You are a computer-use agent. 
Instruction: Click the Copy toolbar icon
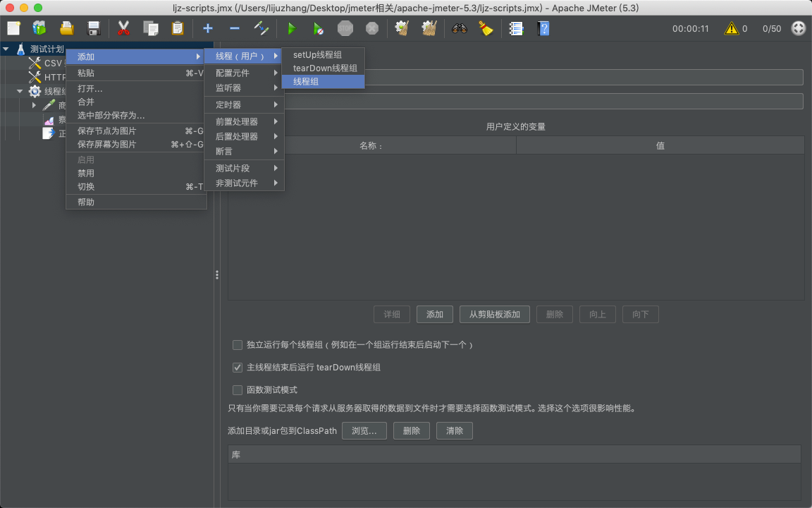(x=151, y=28)
